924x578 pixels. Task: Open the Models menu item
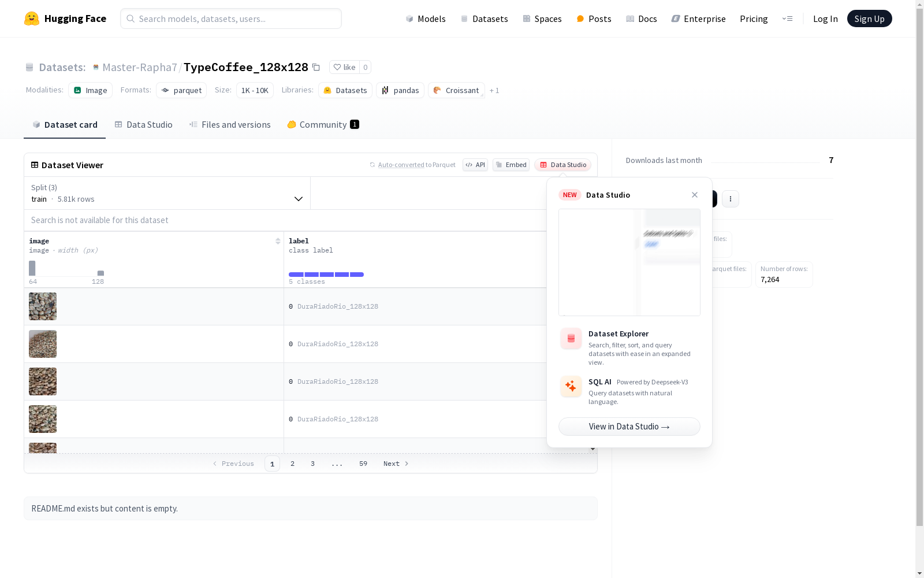(426, 18)
